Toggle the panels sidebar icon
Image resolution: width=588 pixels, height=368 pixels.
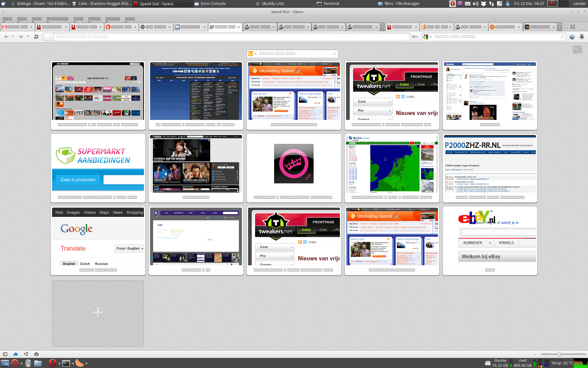point(5,354)
